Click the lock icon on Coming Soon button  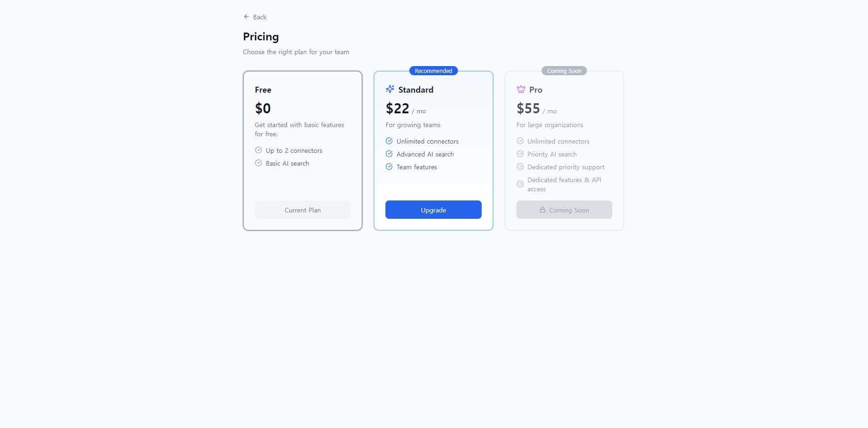click(x=543, y=210)
